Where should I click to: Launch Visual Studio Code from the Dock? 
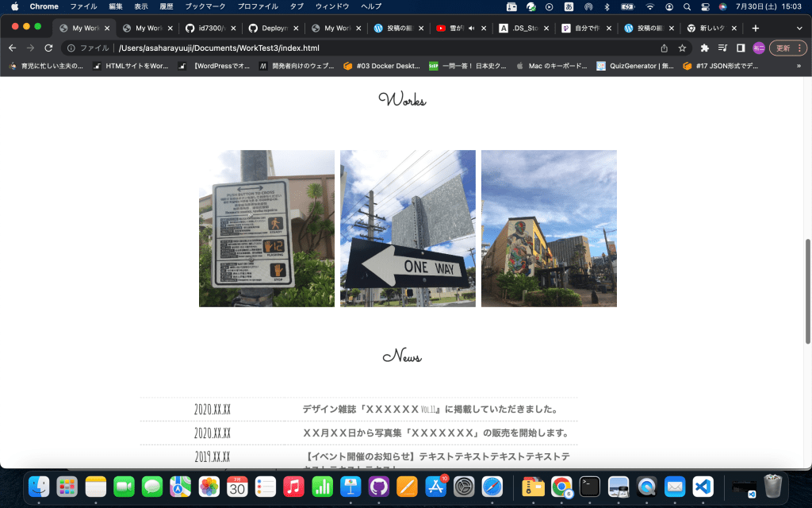[703, 486]
